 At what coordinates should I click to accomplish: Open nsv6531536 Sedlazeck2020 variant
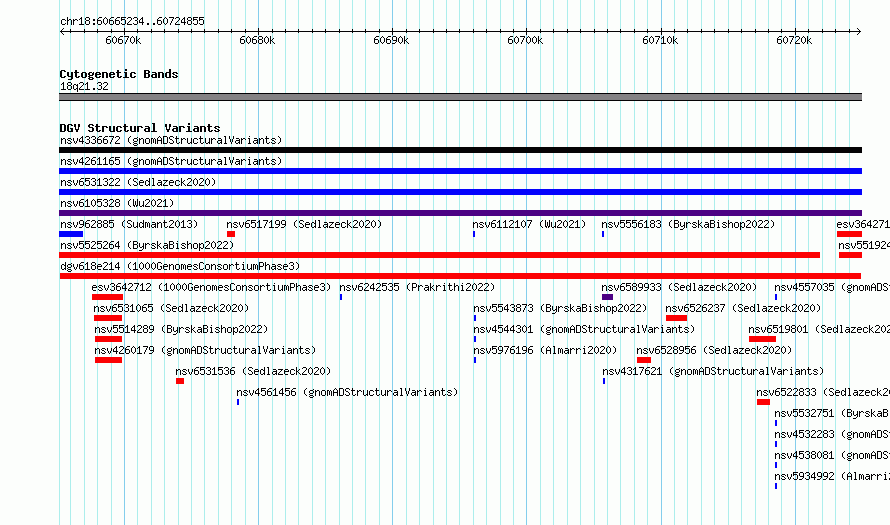tap(253, 371)
